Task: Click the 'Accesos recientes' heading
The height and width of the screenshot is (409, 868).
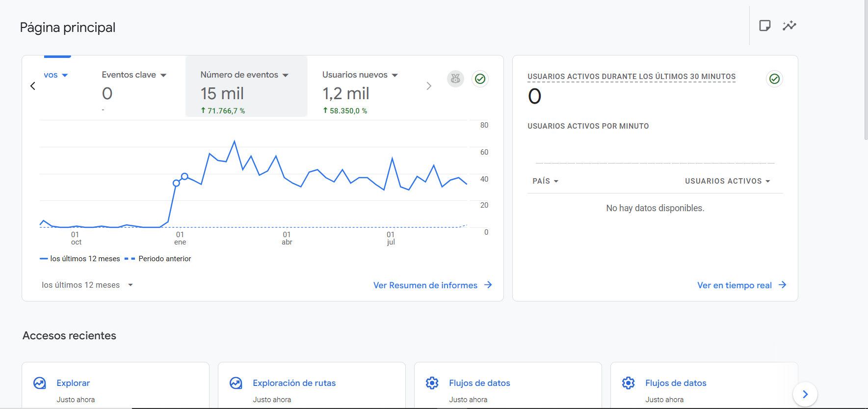Action: pos(69,336)
